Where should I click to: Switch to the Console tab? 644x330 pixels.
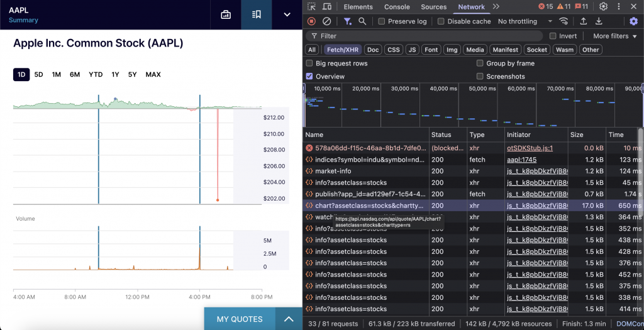[397, 7]
